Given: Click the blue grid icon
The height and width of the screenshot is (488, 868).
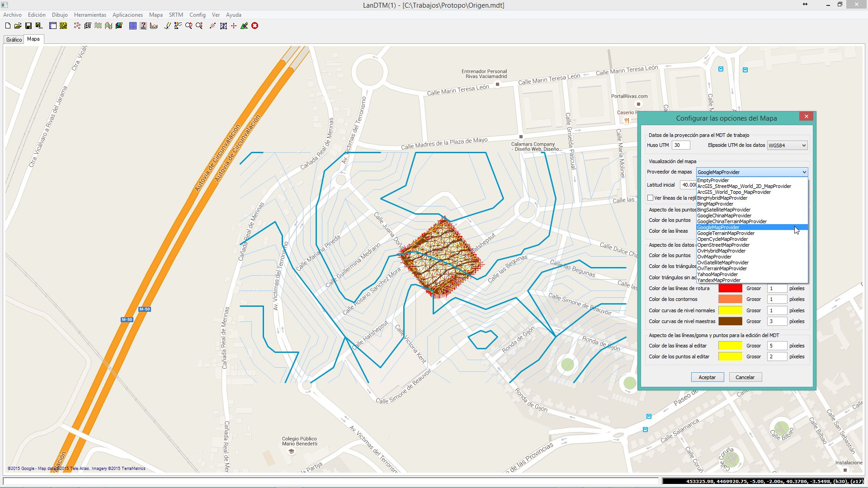Looking at the screenshot, I should pos(133,26).
